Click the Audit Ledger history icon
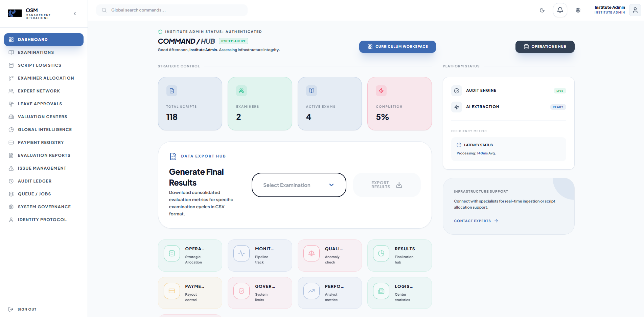The image size is (644, 317). pyautogui.click(x=11, y=181)
